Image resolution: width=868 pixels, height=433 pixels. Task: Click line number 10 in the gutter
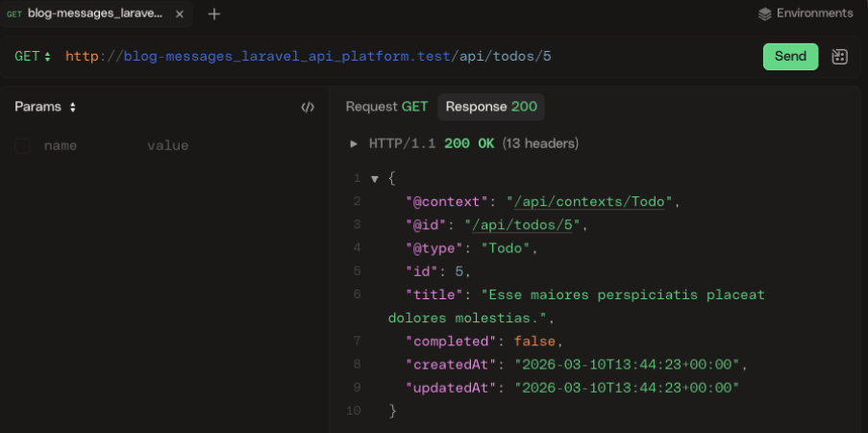353,412
